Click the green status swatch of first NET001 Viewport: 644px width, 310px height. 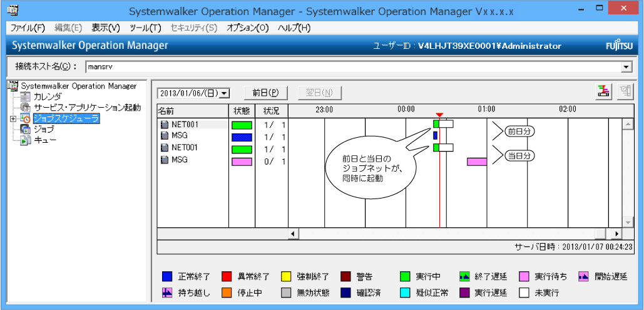(x=242, y=125)
